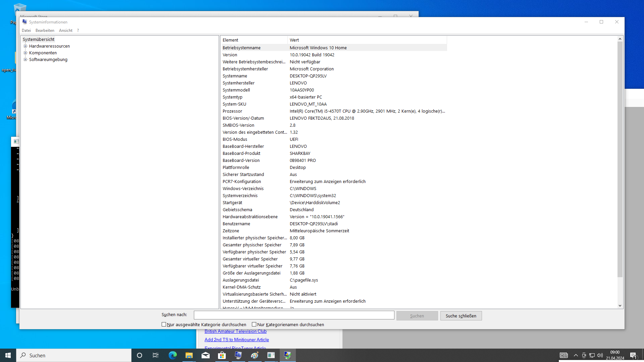Viewport: 644px width, 362px height.
Task: Open File Explorer from the taskbar
Action: pos(189,355)
